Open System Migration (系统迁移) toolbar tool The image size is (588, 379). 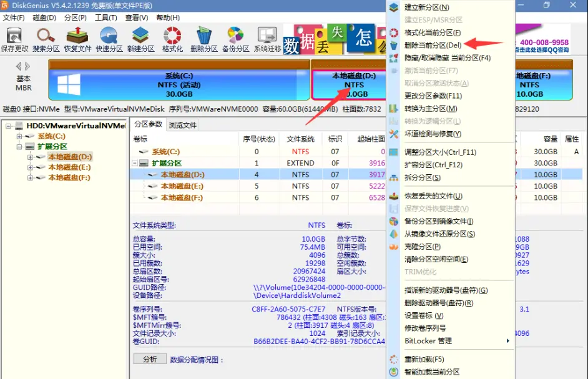tap(267, 39)
